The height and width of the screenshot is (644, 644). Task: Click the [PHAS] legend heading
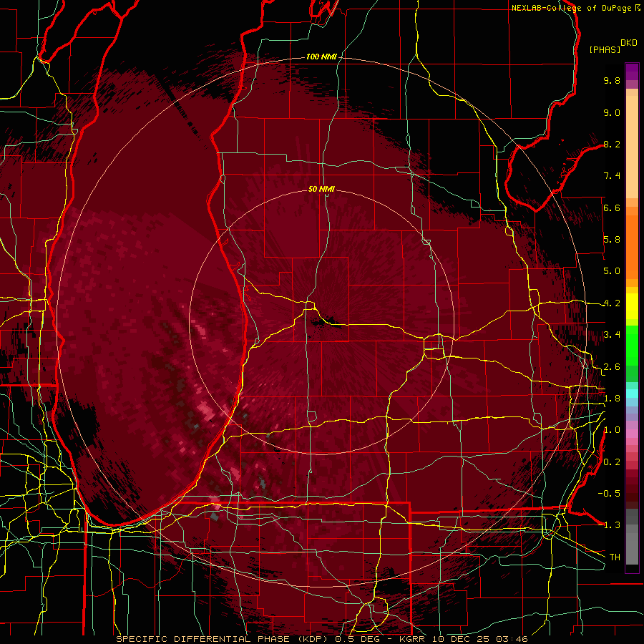(x=605, y=49)
